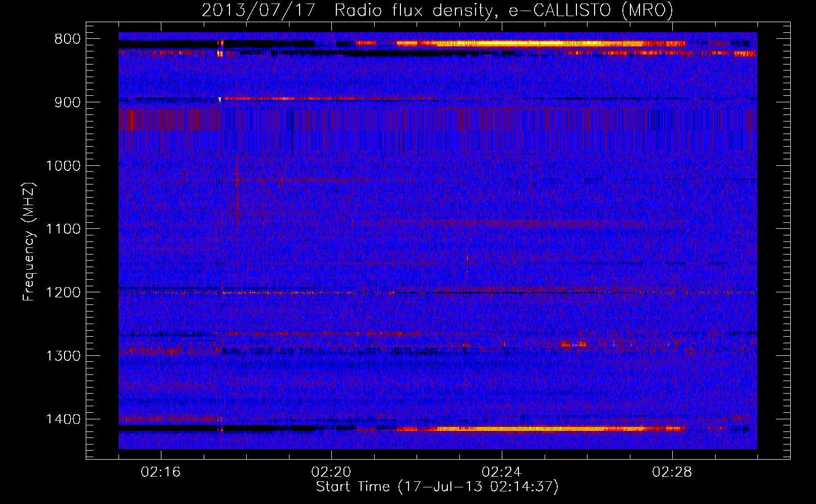Click the 1200 frequency tick label
The height and width of the screenshot is (504, 816).
[x=63, y=292]
